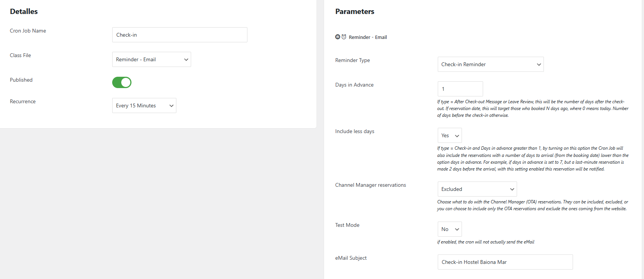Click into the eMail Subject field
This screenshot has width=644, height=279.
pyautogui.click(x=505, y=262)
